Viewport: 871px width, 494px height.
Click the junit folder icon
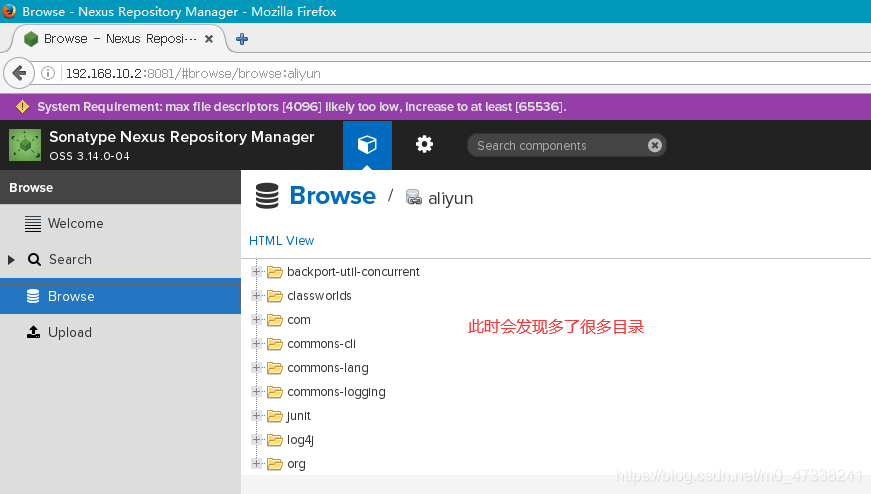pos(275,416)
